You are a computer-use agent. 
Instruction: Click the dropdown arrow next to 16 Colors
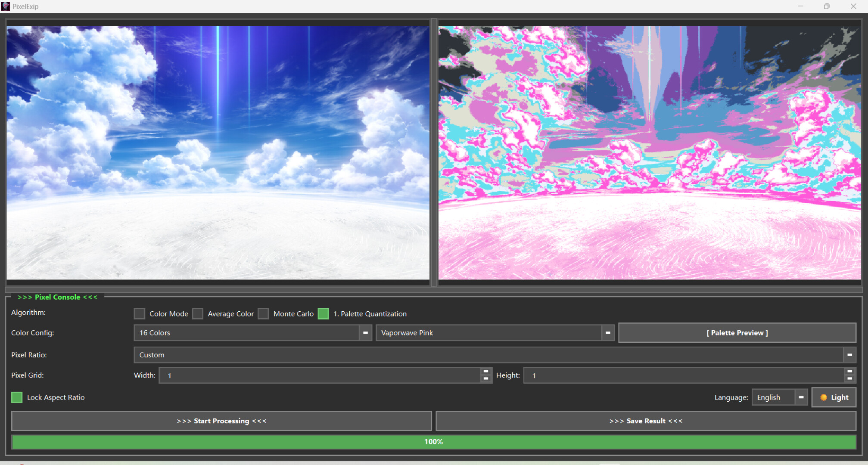click(365, 332)
